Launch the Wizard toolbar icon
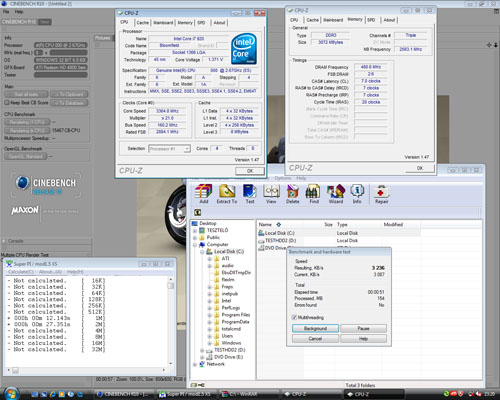This screenshot has height=400, width=500. coord(336,194)
